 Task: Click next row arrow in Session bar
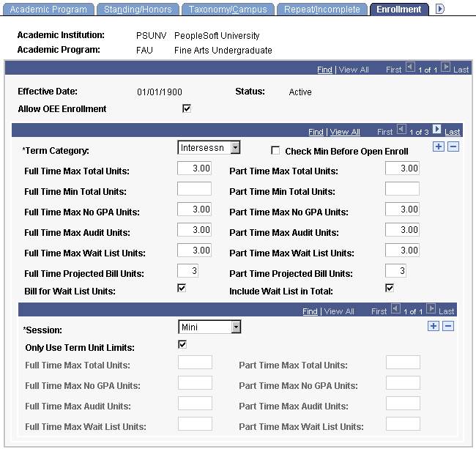click(x=431, y=309)
